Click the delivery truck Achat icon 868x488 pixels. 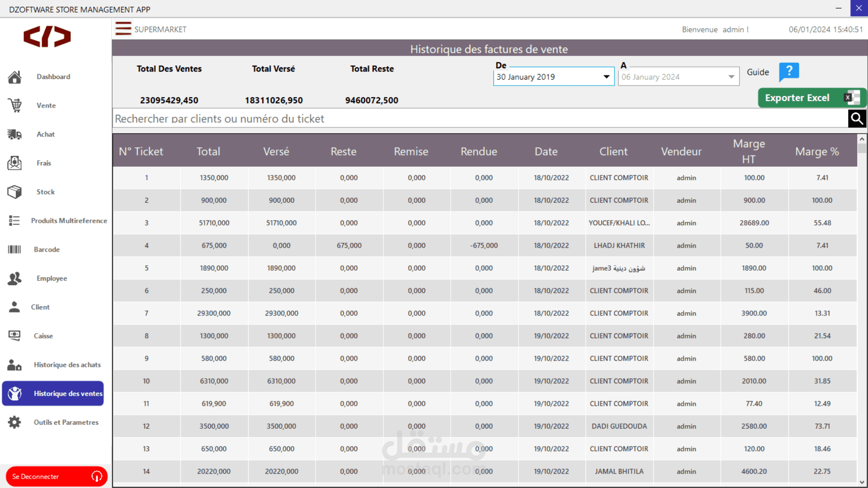click(x=14, y=135)
